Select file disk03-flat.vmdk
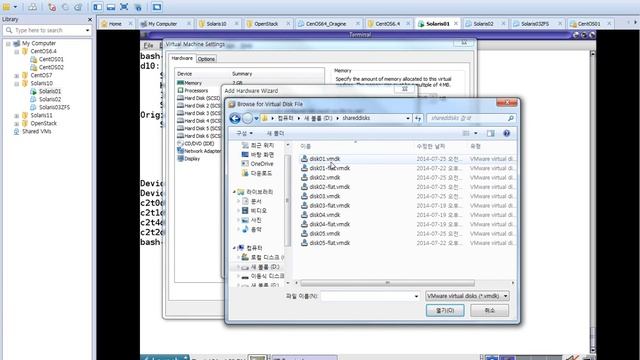The height and width of the screenshot is (360, 640). click(329, 206)
